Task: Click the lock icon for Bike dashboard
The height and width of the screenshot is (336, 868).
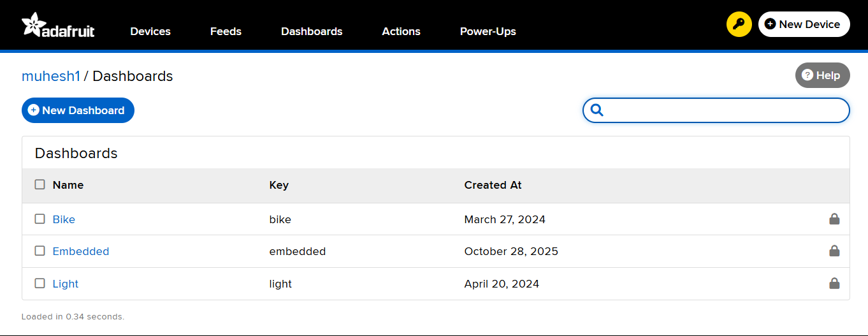Action: pyautogui.click(x=834, y=219)
